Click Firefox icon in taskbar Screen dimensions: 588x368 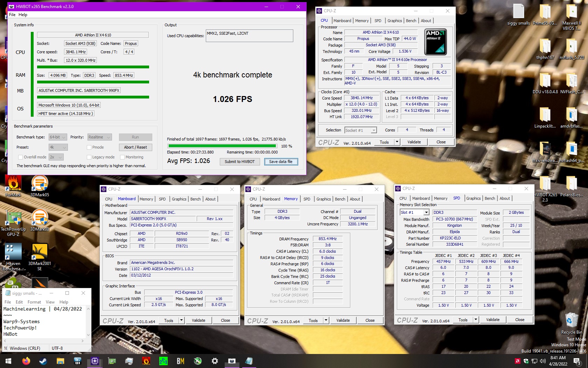[x=26, y=361]
